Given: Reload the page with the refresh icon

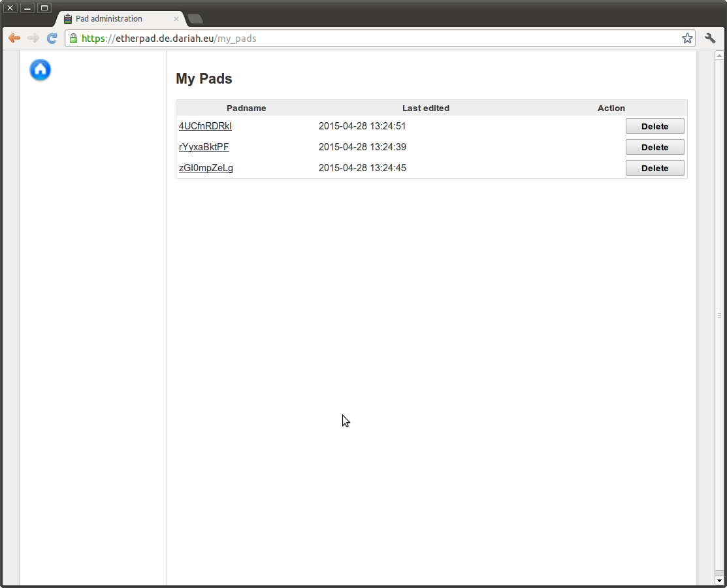Looking at the screenshot, I should pyautogui.click(x=52, y=39).
